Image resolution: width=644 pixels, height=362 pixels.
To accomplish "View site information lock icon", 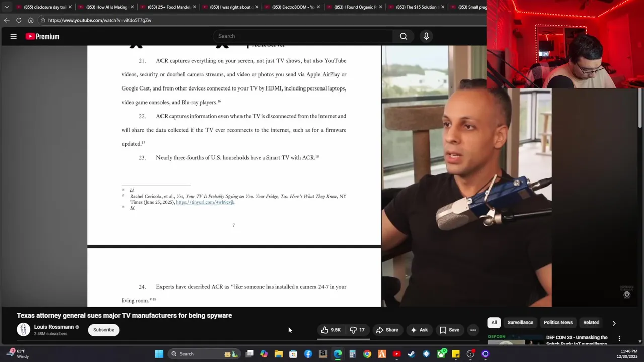I will click(x=43, y=20).
